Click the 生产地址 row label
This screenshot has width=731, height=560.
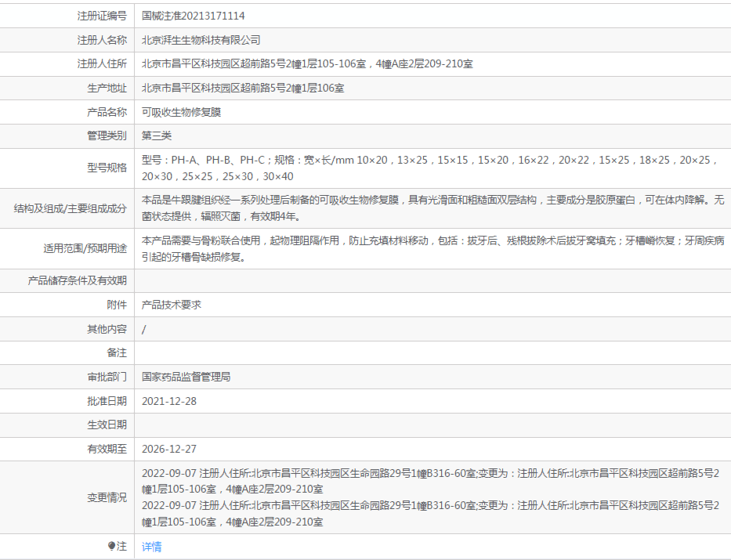click(107, 88)
